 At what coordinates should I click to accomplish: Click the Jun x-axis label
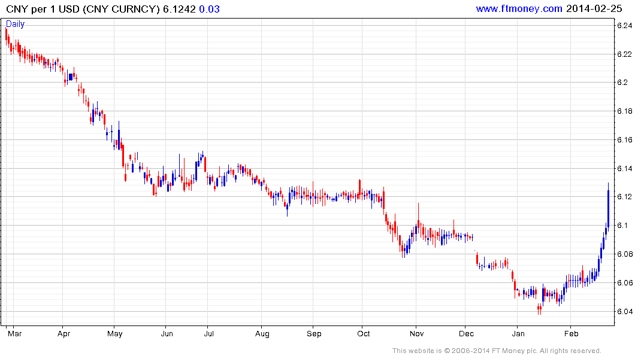pos(167,333)
